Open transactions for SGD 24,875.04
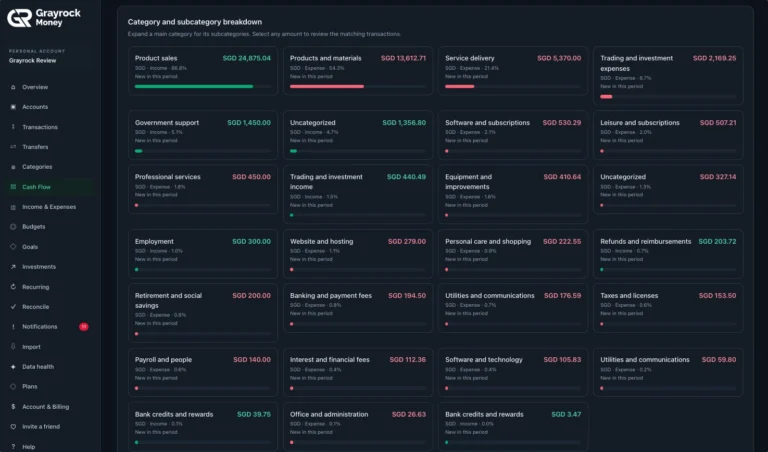The width and height of the screenshot is (768, 452). coord(246,58)
